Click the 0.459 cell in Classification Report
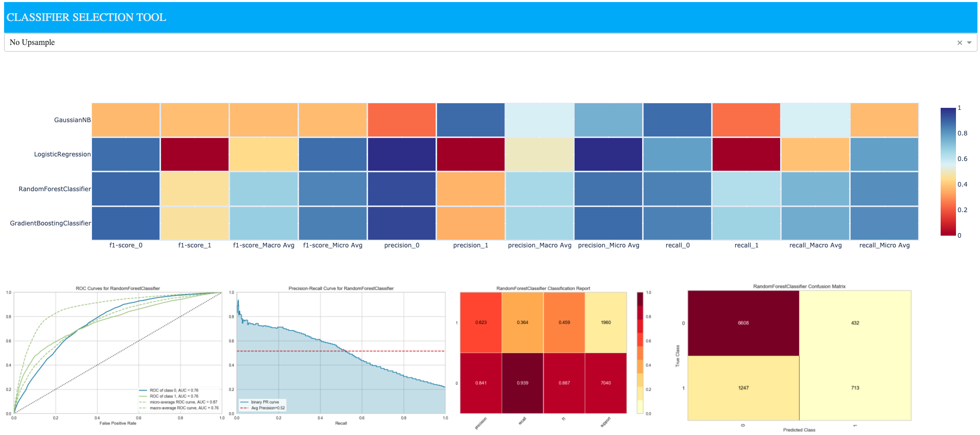 point(564,323)
